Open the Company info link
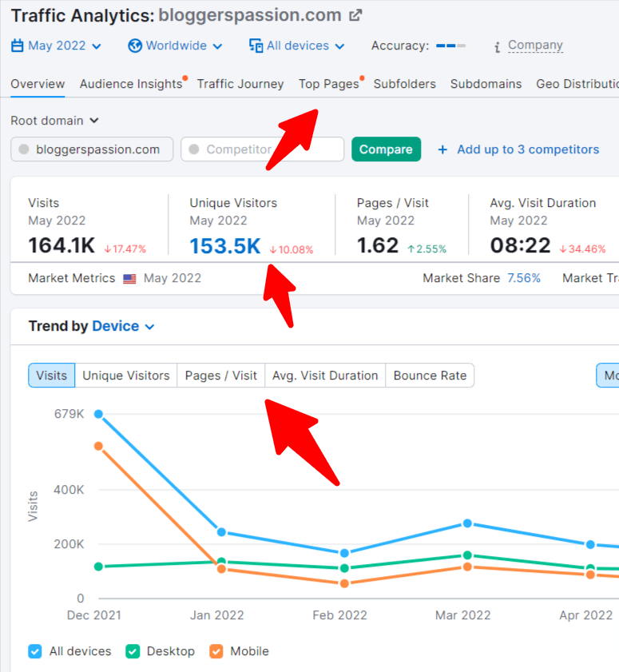Image resolution: width=619 pixels, height=672 pixels. [x=535, y=45]
